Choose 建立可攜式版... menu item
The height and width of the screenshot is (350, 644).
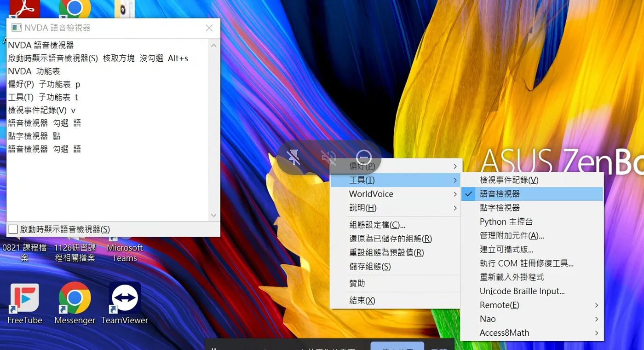click(532, 249)
